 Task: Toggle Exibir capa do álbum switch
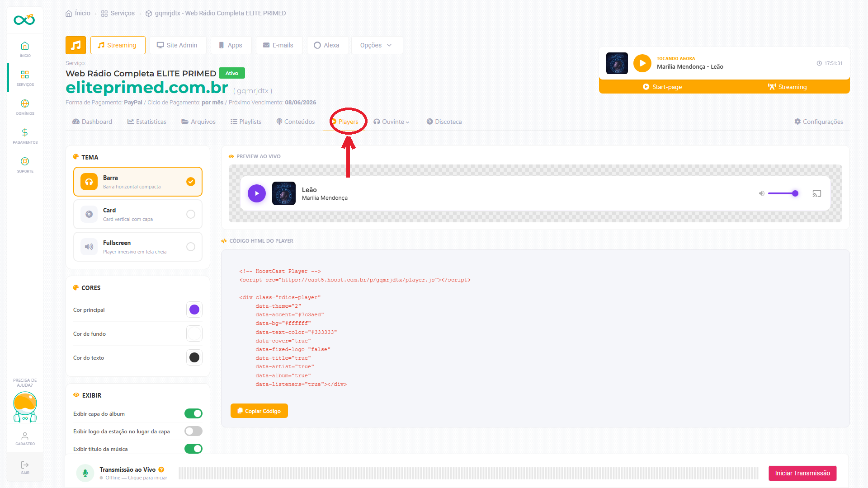[x=193, y=413]
